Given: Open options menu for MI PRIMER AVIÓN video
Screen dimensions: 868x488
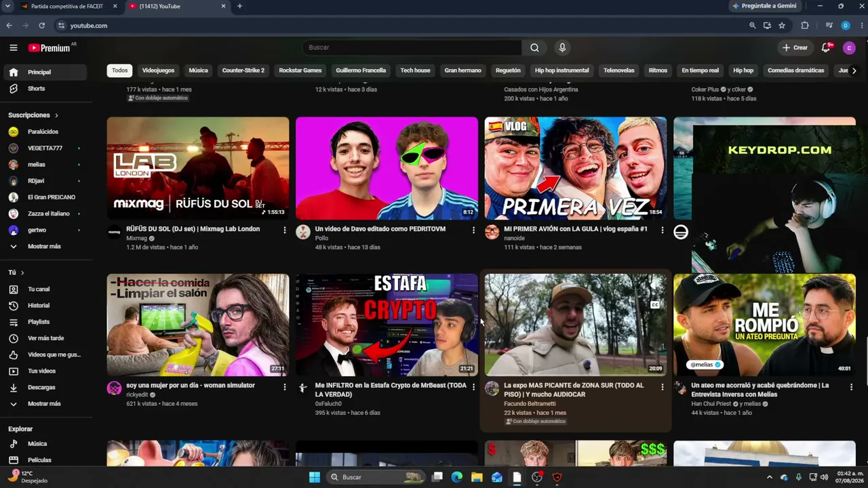Looking at the screenshot, I should (663, 230).
